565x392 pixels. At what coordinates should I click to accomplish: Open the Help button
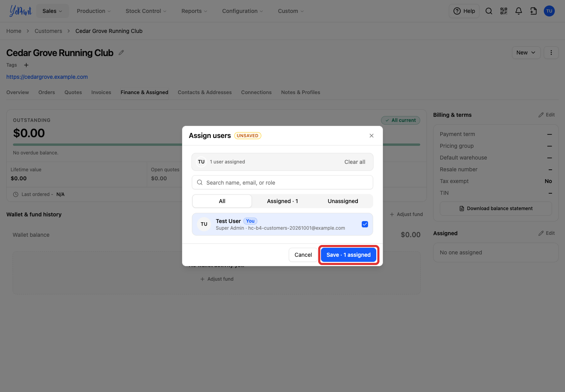click(464, 11)
